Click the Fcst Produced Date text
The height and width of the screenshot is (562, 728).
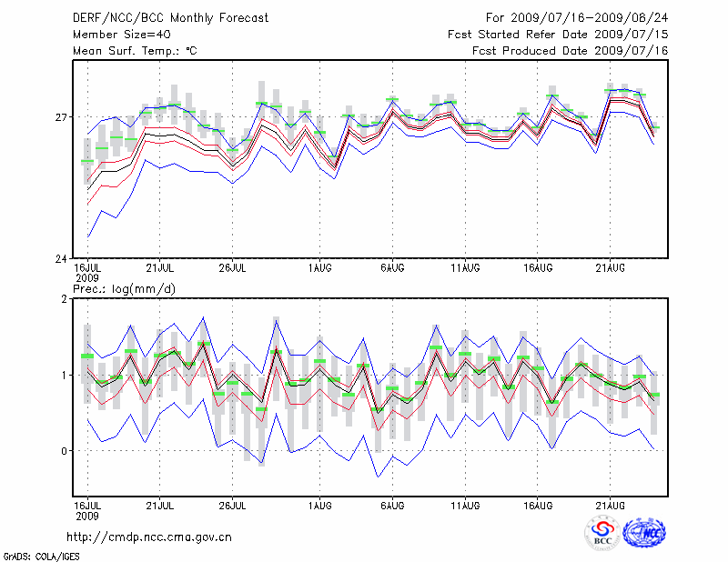(x=571, y=51)
